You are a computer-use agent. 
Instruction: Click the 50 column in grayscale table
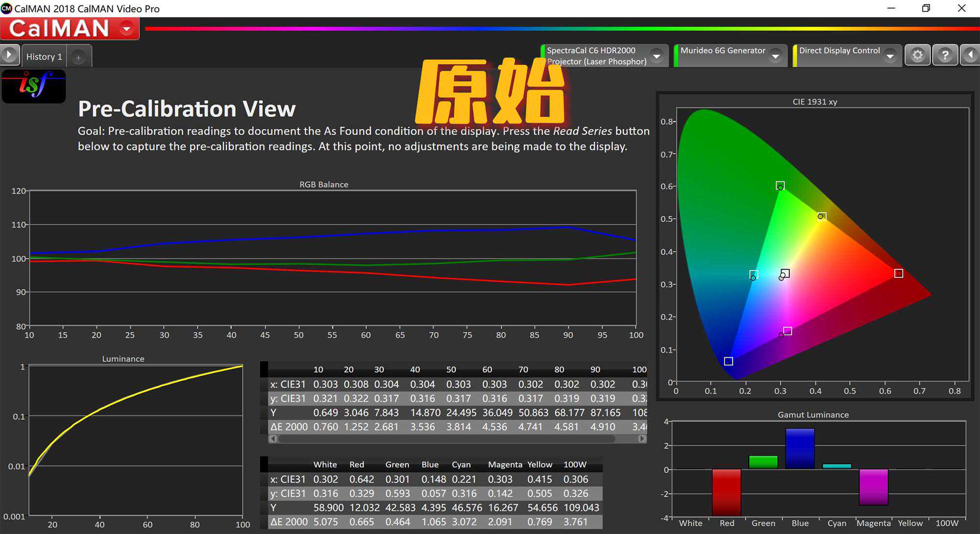point(451,369)
